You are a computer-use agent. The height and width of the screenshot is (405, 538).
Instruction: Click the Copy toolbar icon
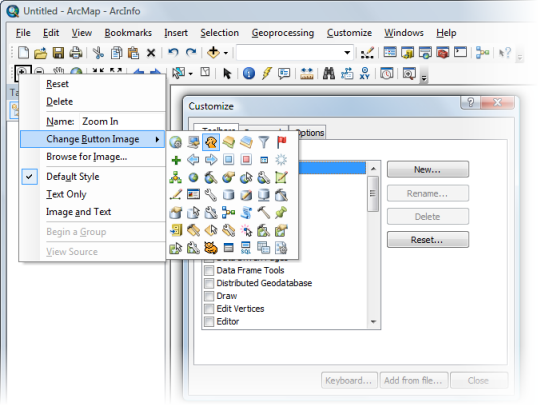pos(116,53)
